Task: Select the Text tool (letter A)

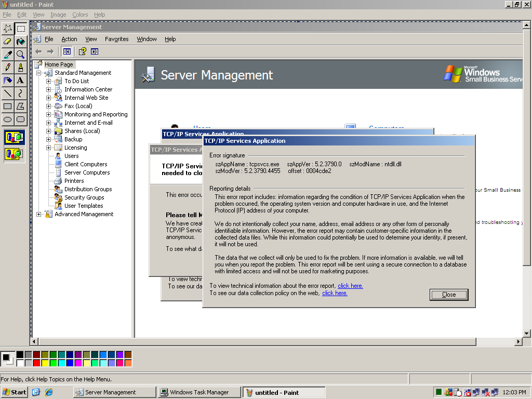Action: [21, 80]
